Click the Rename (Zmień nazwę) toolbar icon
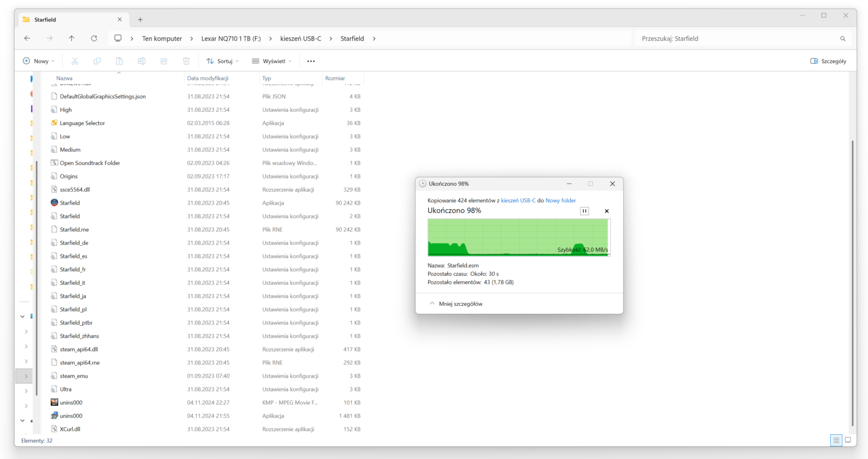 (142, 60)
